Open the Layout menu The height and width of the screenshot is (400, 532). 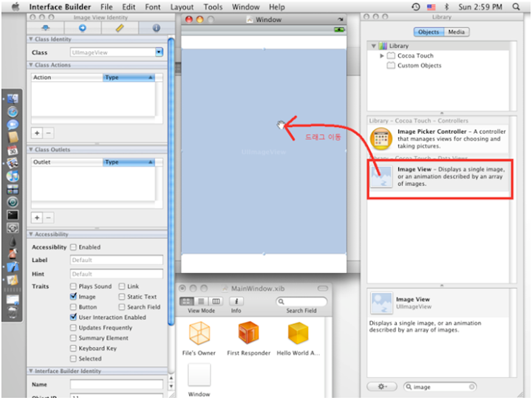[x=182, y=7]
